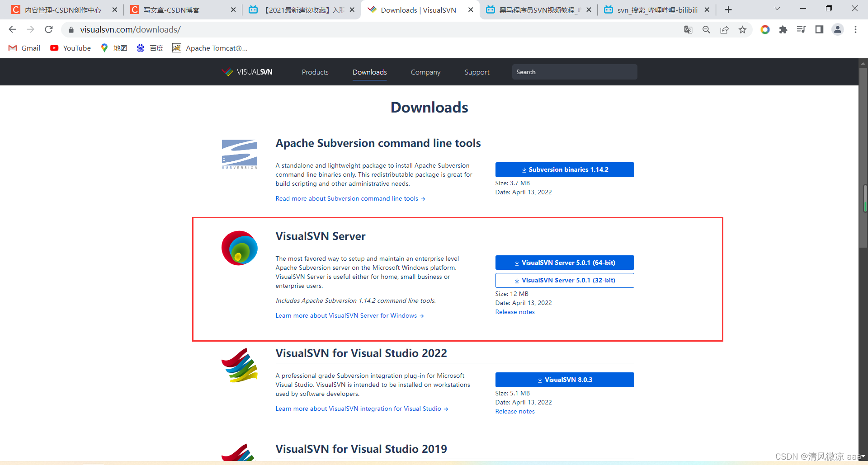Viewport: 868px width, 465px height.
Task: Click the address bar URL
Action: coord(130,29)
